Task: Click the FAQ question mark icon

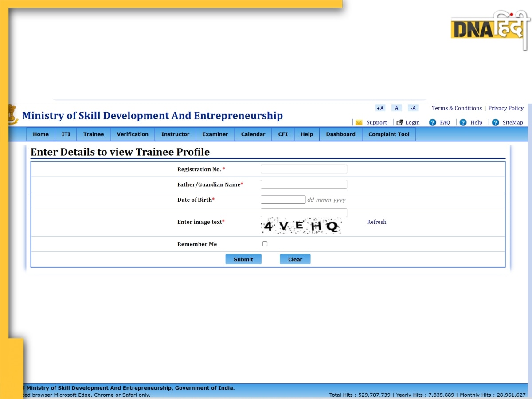Action: (x=433, y=122)
